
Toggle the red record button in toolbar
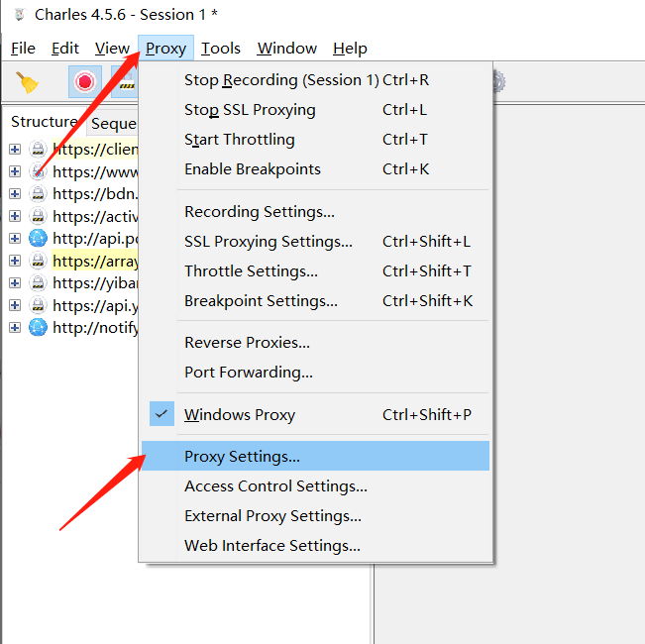(x=85, y=81)
